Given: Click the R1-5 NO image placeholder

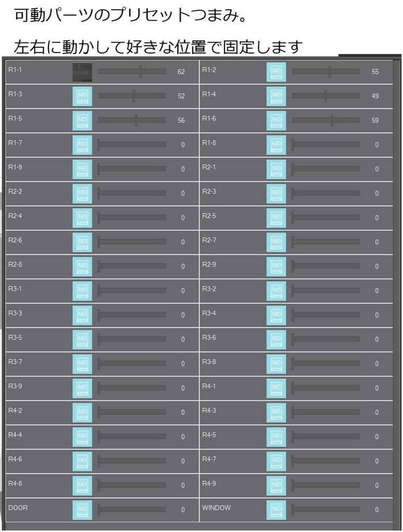Looking at the screenshot, I should 82,121.
